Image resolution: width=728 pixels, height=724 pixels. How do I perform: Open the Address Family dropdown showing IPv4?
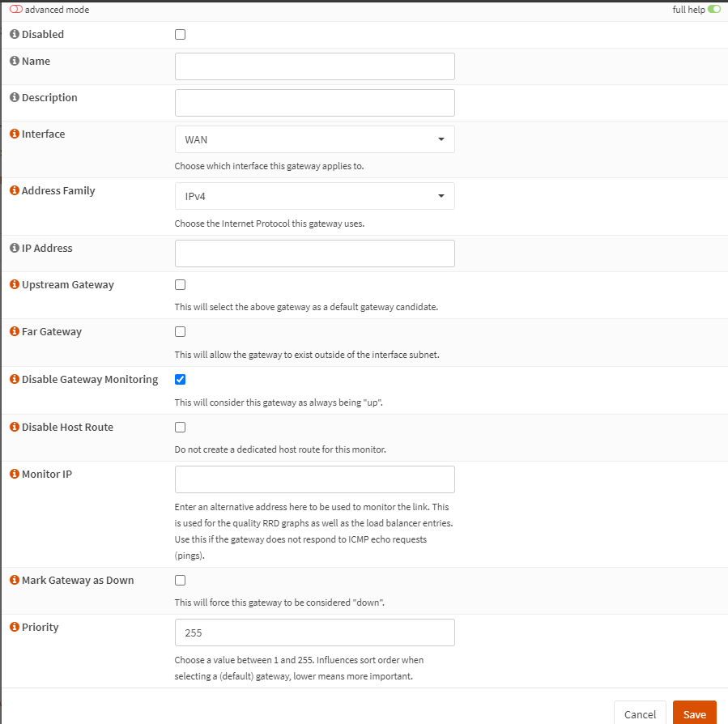pos(315,196)
